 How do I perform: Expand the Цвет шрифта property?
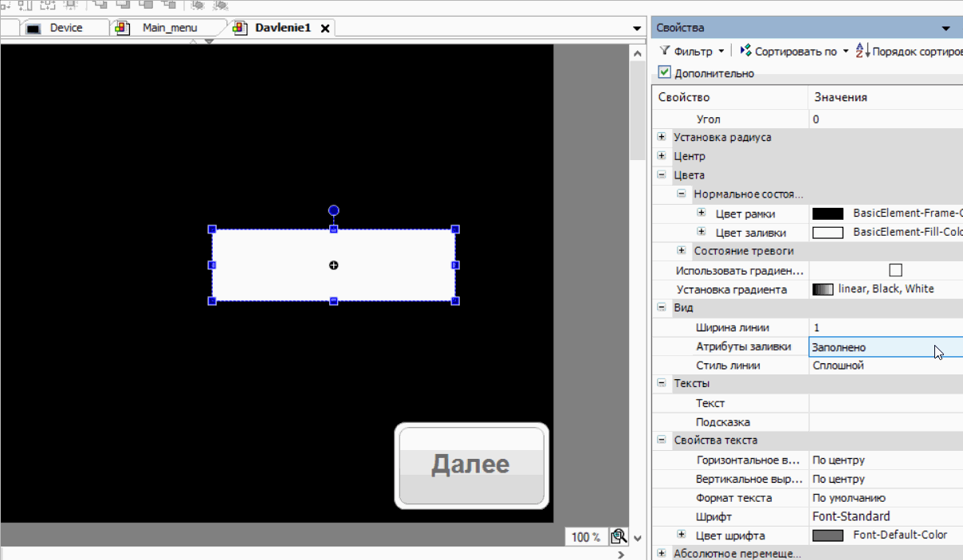coord(682,535)
